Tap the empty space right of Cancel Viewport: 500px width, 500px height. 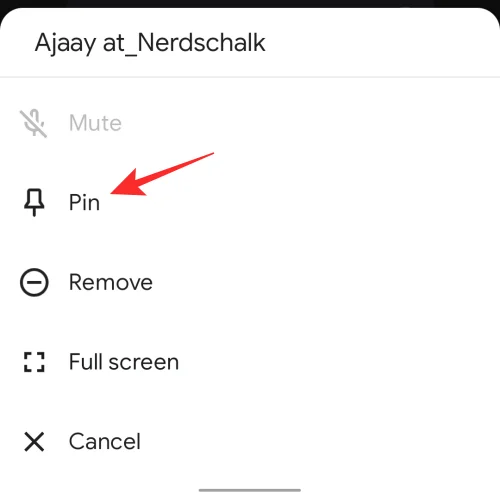point(320,442)
